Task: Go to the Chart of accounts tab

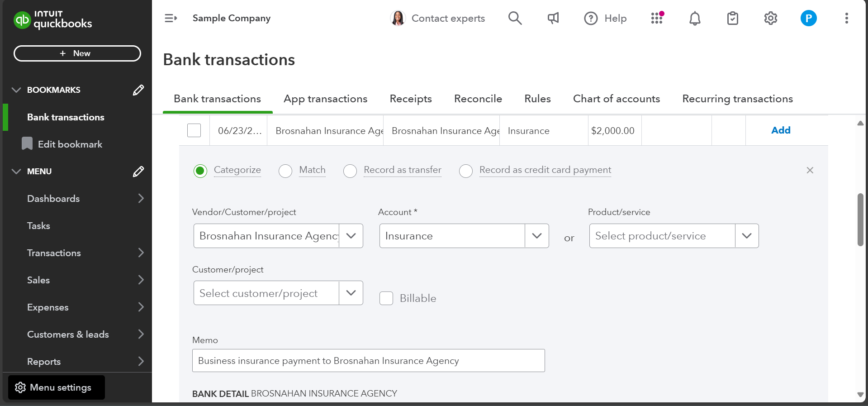Action: pyautogui.click(x=616, y=99)
